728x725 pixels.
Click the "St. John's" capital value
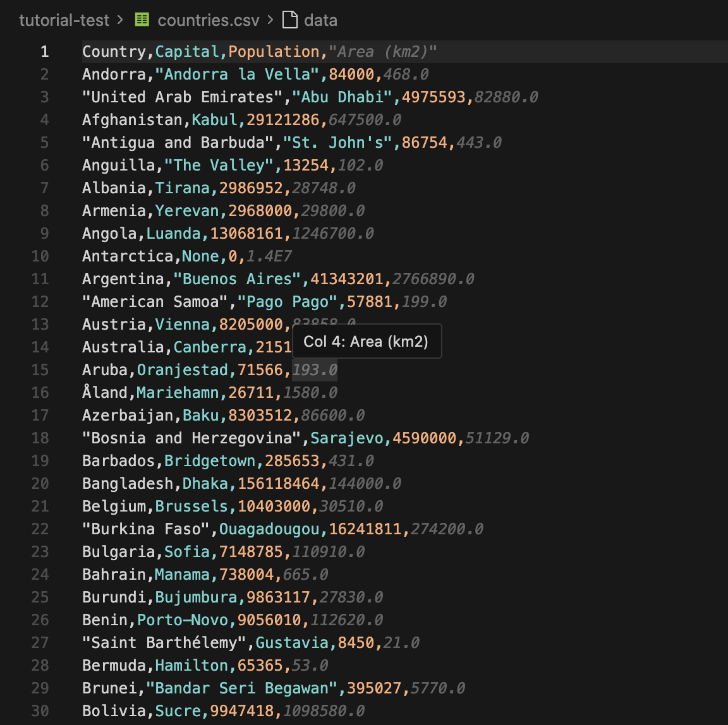pyautogui.click(x=337, y=142)
